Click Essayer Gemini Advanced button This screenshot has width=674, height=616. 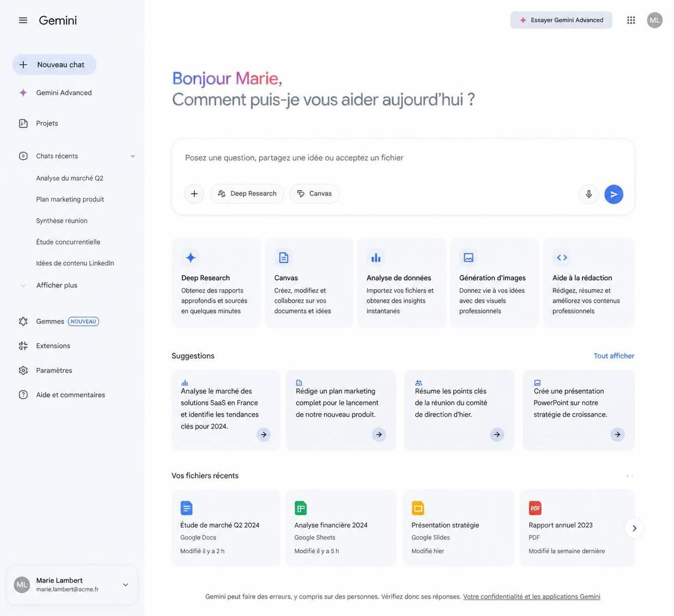coord(561,20)
